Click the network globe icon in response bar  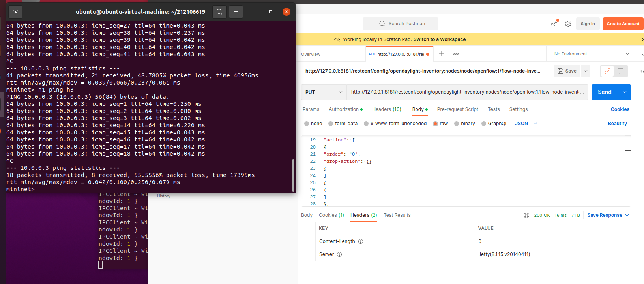(x=526, y=215)
